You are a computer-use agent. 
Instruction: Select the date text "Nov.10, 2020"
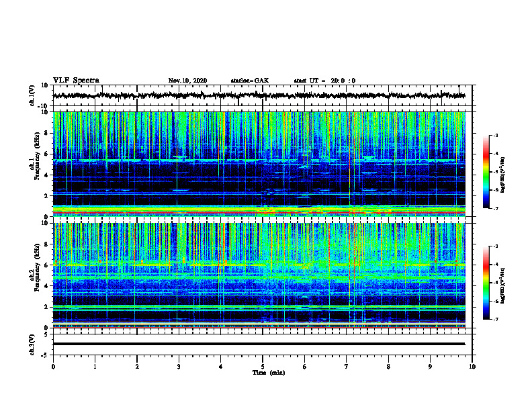tap(187, 81)
